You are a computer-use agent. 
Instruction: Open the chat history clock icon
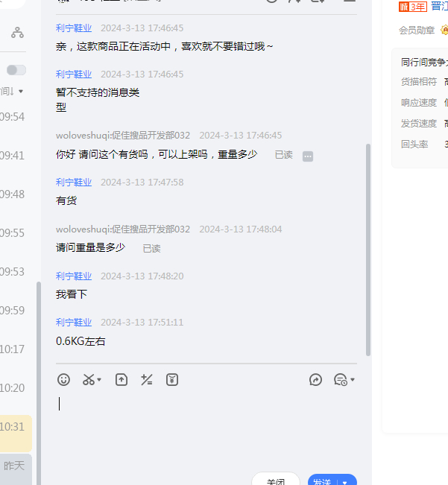pos(340,380)
